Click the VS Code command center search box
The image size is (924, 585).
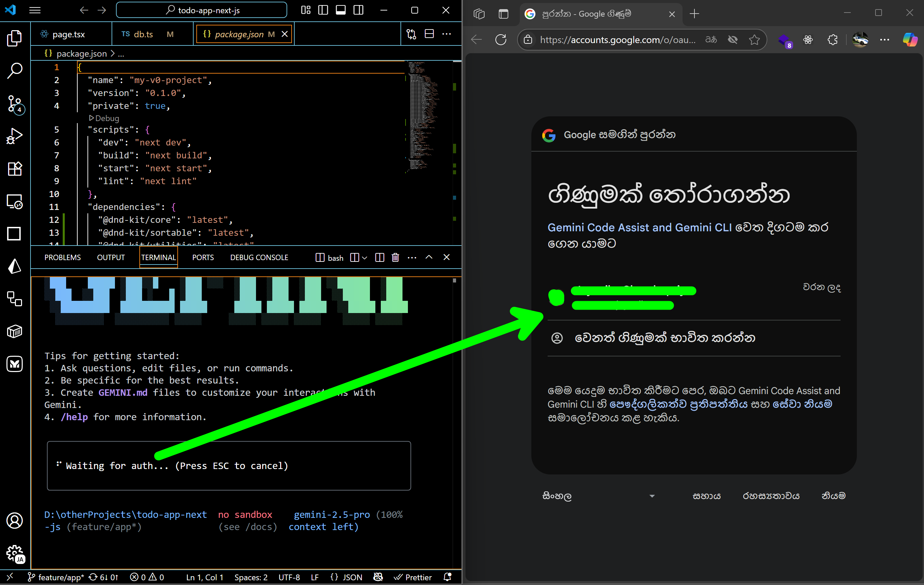pyautogui.click(x=201, y=11)
